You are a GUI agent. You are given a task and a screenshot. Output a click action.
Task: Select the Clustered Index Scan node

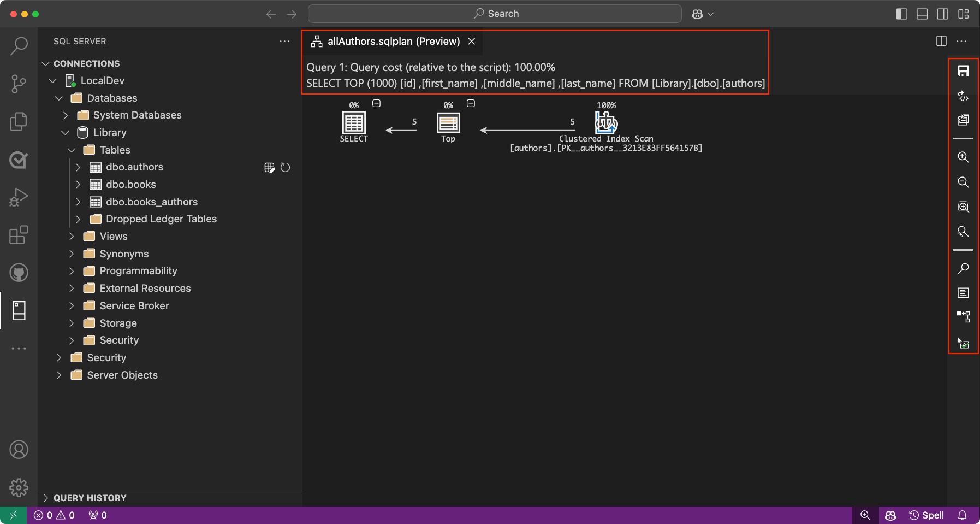click(606, 122)
